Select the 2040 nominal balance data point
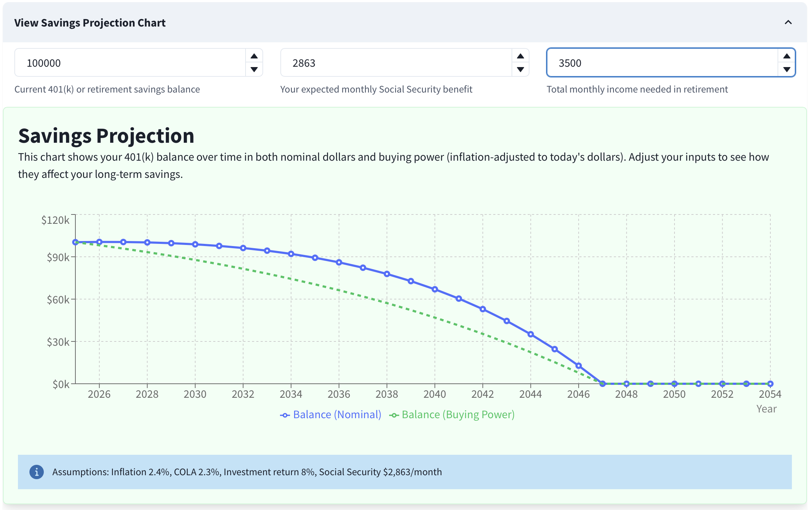 [435, 289]
